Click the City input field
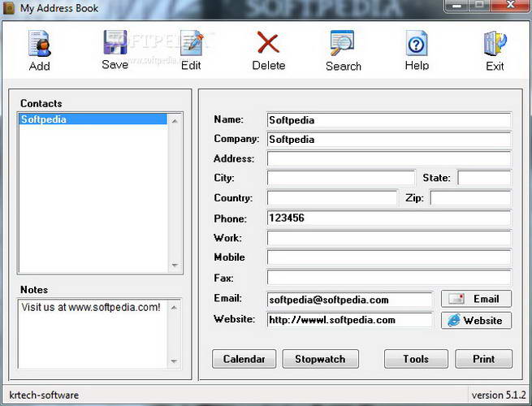 pyautogui.click(x=341, y=178)
